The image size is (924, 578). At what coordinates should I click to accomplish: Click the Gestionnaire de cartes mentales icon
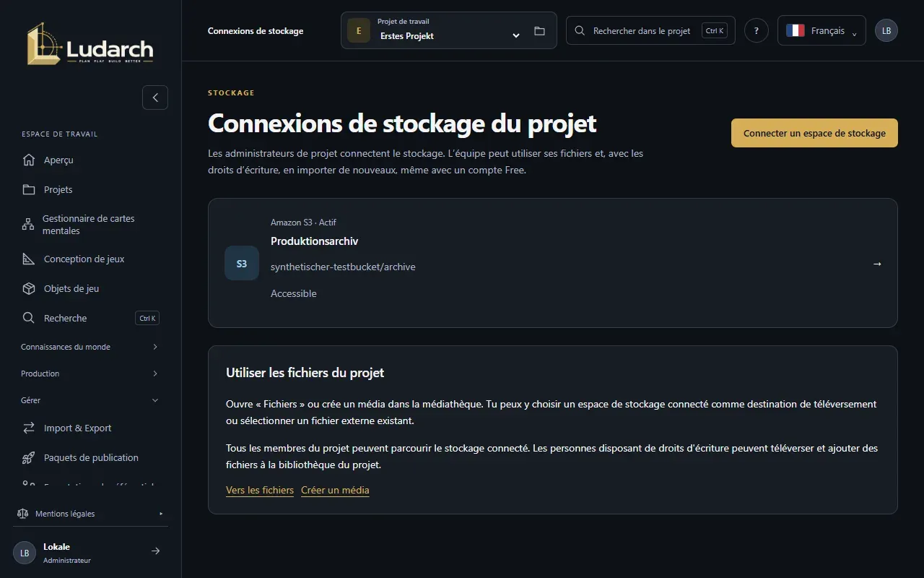[28, 225]
